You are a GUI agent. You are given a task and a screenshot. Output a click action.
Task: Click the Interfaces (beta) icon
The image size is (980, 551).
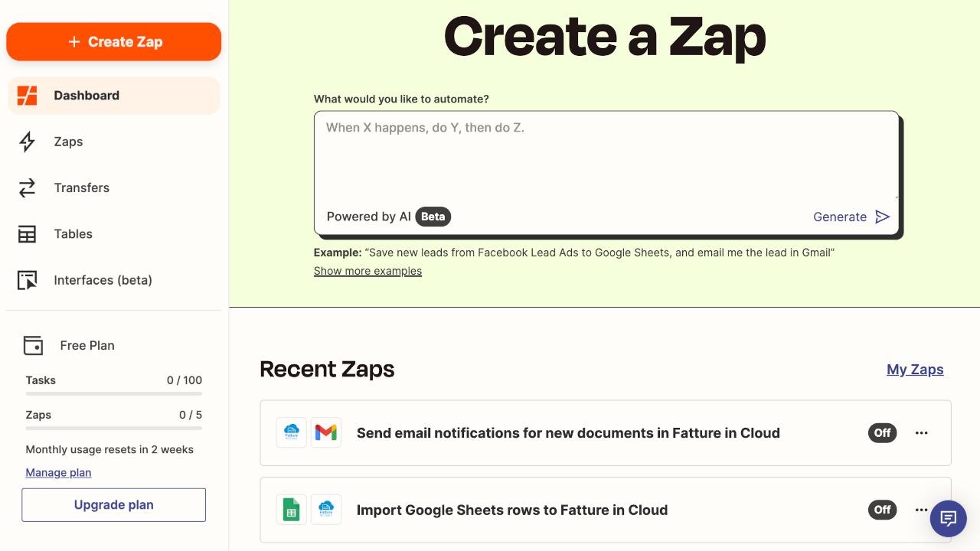coord(28,280)
